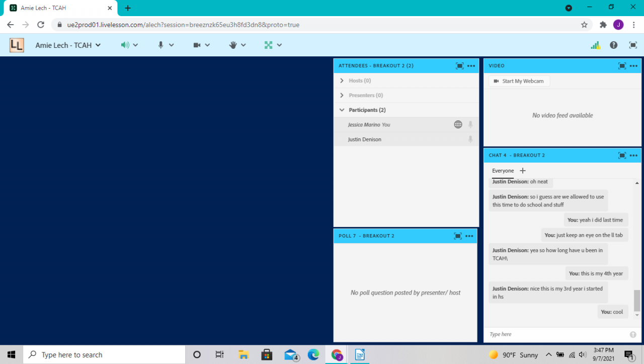Click the Windows taskbar search box

click(x=104, y=354)
